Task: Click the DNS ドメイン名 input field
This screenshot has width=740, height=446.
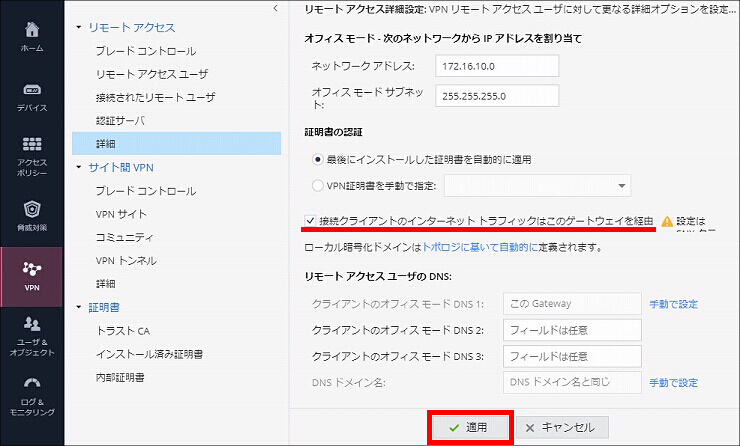Action: (x=572, y=382)
